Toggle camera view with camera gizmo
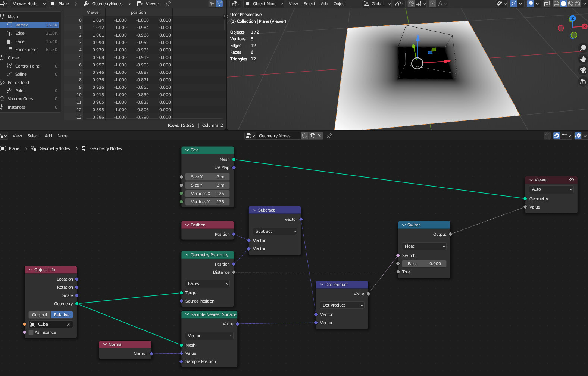This screenshot has width=588, height=376. [x=583, y=70]
